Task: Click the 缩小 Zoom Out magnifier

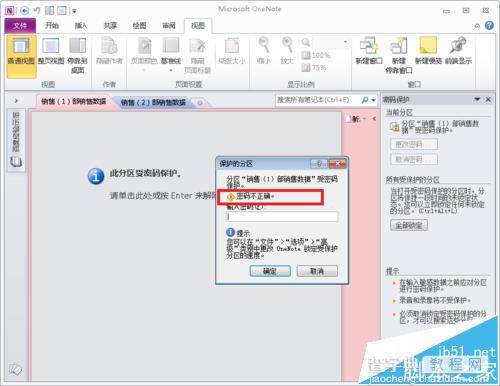Action: point(264,51)
